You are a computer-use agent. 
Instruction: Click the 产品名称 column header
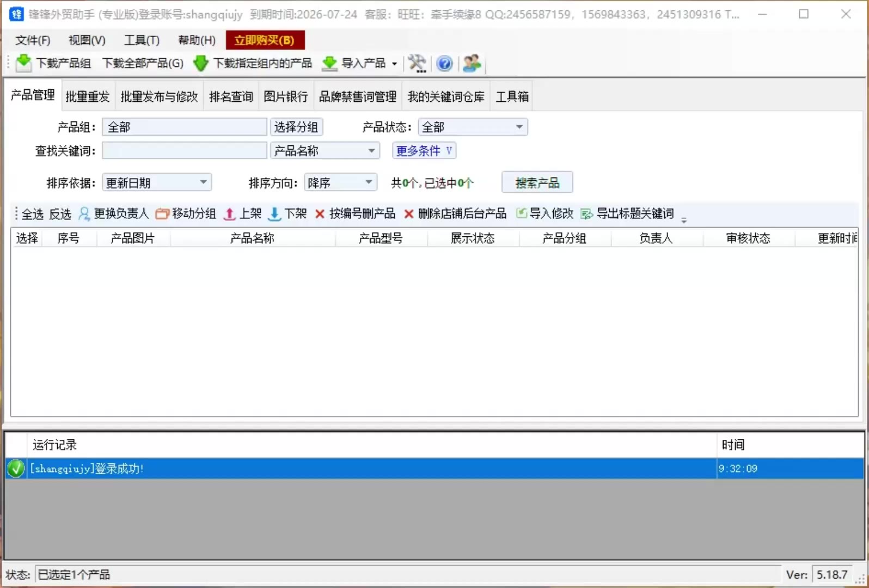(252, 238)
